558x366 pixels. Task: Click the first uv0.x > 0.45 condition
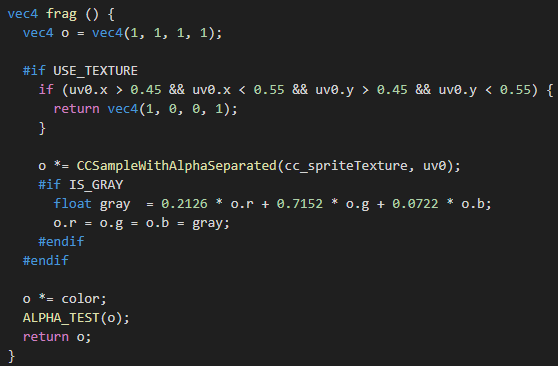(x=115, y=90)
